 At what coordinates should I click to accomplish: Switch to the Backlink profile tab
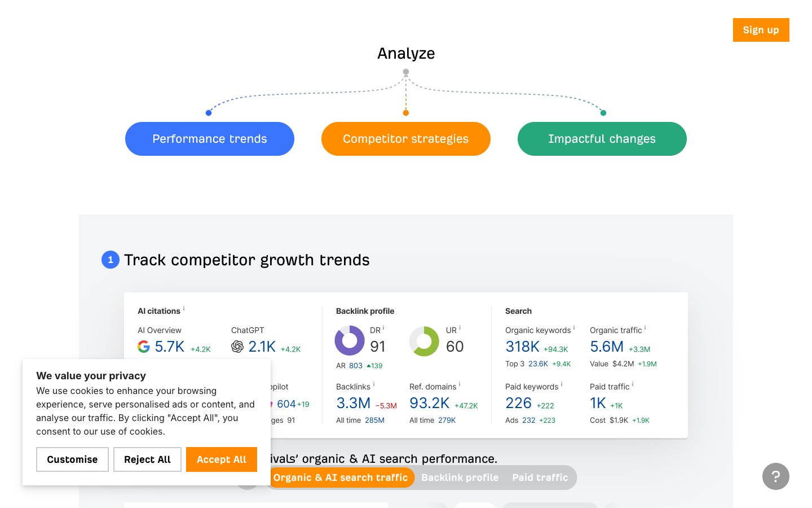point(460,478)
